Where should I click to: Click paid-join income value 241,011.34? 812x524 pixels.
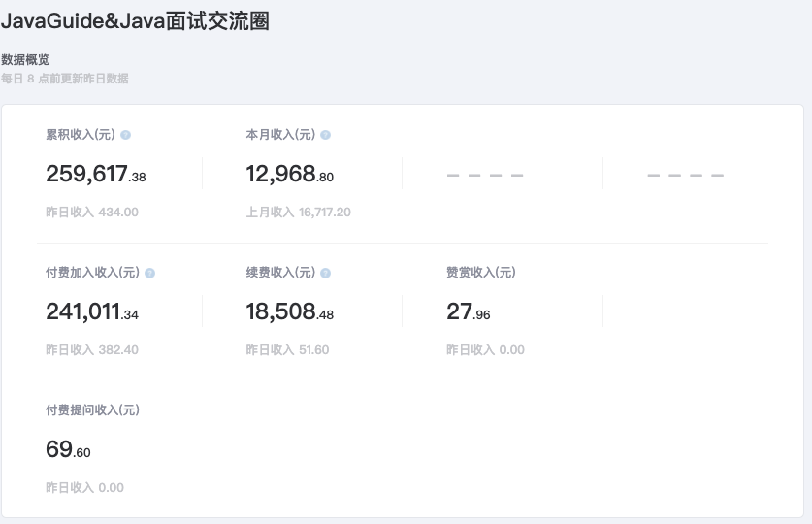pos(92,311)
